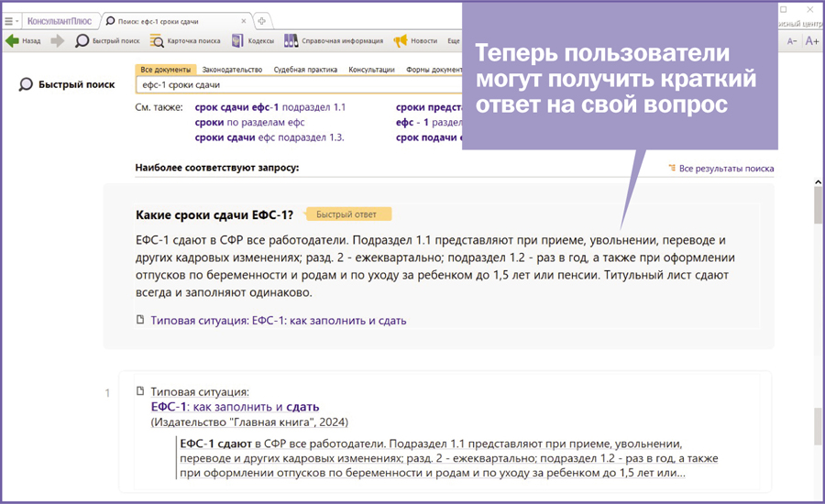Click the magnifier icon next to Быстрый поиск heading
Viewport: 825px width, 504px height.
(x=26, y=84)
